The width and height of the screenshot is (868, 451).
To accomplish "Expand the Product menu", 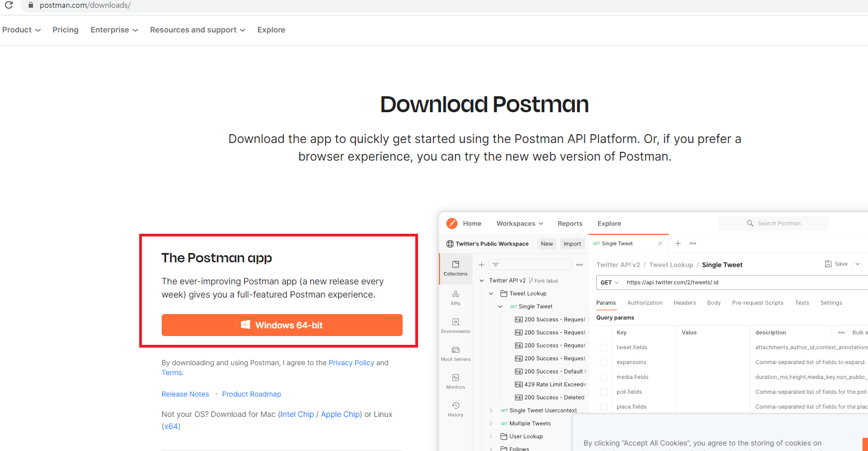I will pos(21,30).
